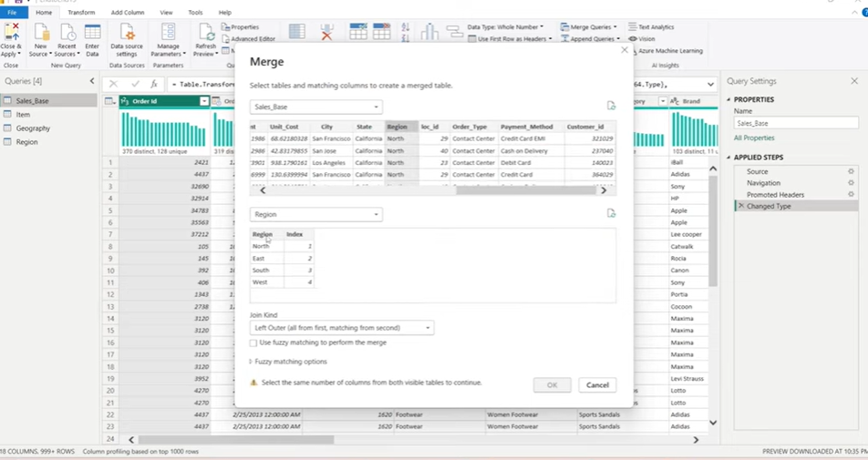Click Remove Columns icon with red X
868x460 pixels.
tap(326, 32)
